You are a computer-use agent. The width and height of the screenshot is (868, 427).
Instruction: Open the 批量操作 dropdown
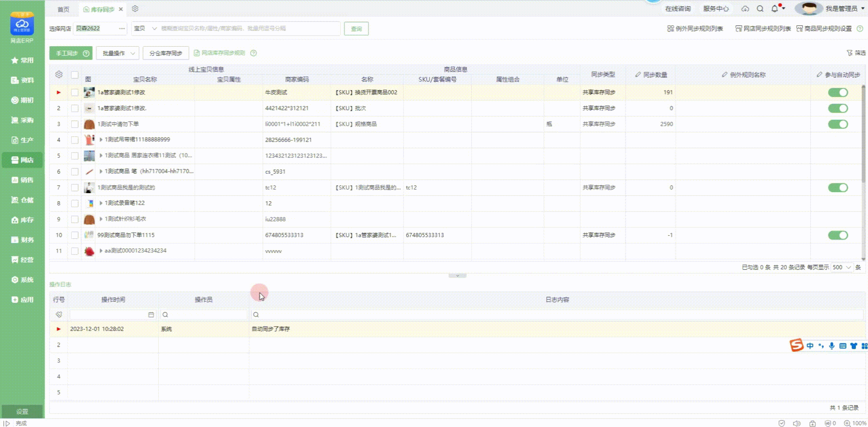[118, 53]
